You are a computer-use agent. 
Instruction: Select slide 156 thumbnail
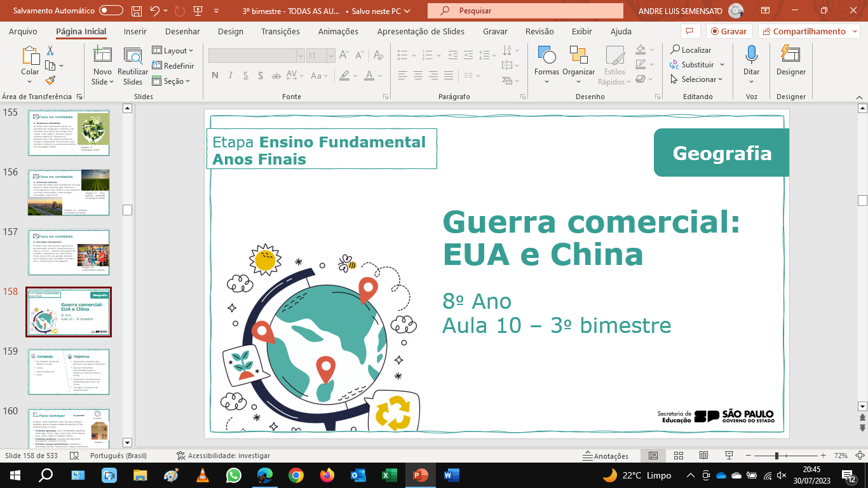(x=69, y=193)
